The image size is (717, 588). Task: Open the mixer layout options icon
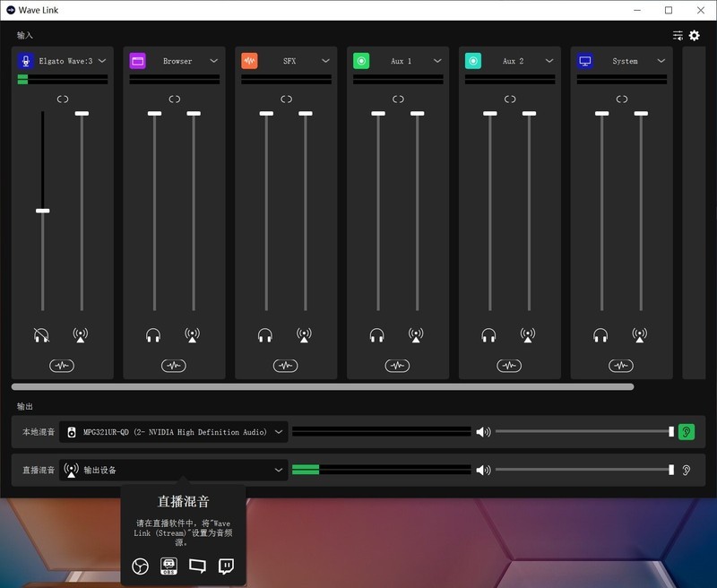pos(678,36)
